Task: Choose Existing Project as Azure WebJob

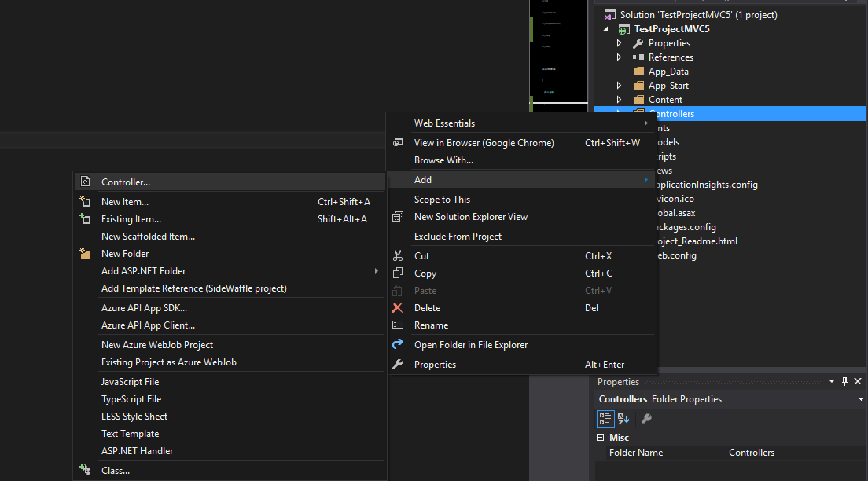Action: (x=230, y=362)
